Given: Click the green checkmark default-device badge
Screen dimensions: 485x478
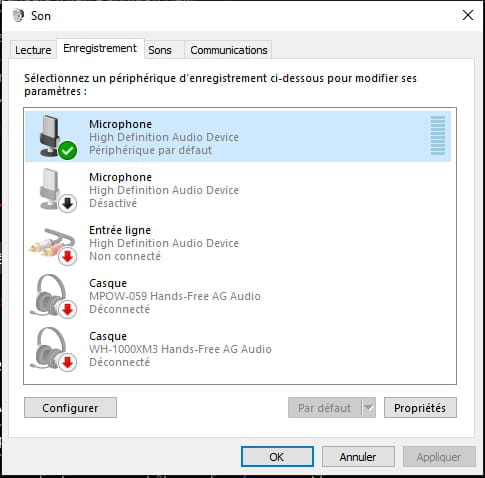Looking at the screenshot, I should click(68, 150).
